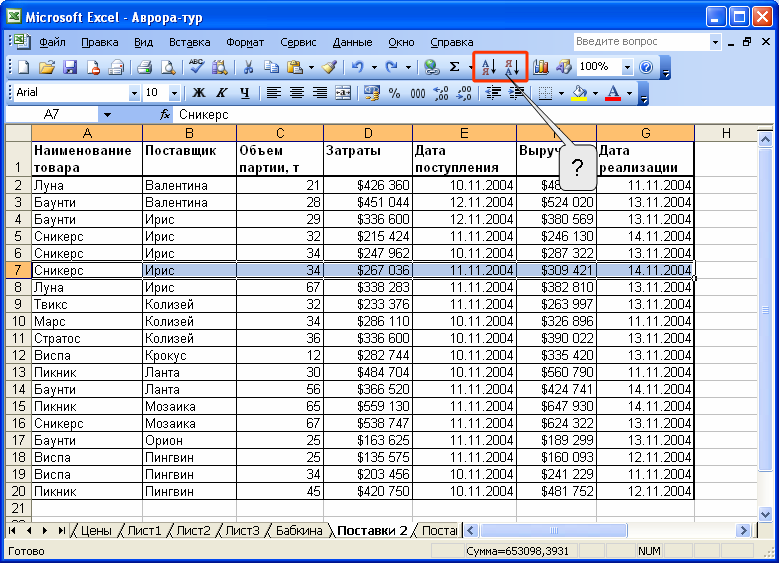Screen dimensions: 779x563
Task: Open the font color dropdown arrow
Action: pos(629,93)
